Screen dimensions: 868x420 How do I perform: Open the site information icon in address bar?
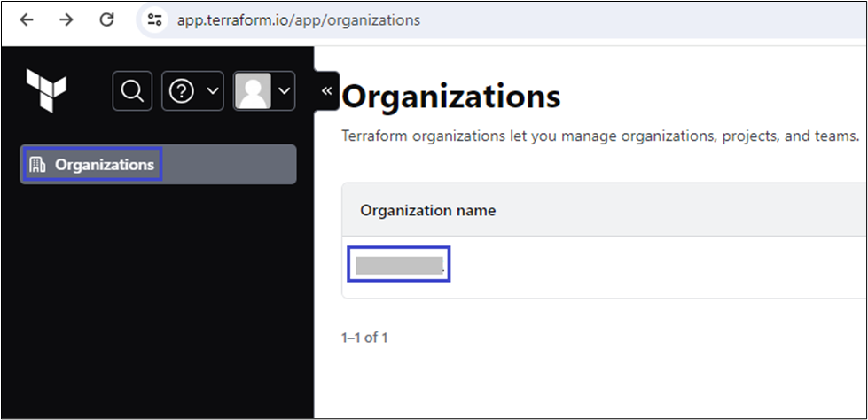(154, 20)
